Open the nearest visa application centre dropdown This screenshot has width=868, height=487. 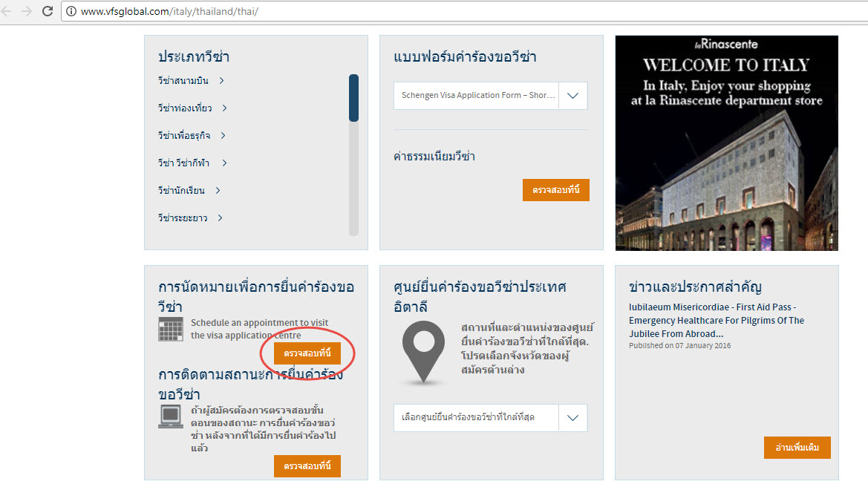click(491, 418)
